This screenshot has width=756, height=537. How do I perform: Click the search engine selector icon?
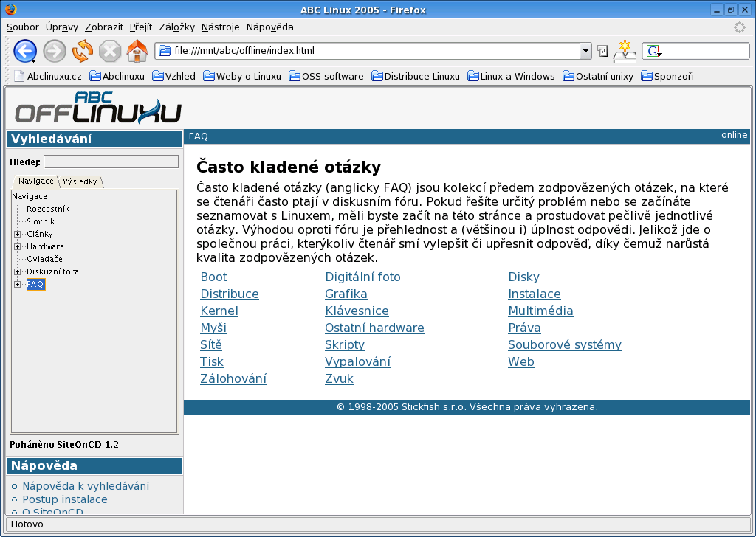653,51
